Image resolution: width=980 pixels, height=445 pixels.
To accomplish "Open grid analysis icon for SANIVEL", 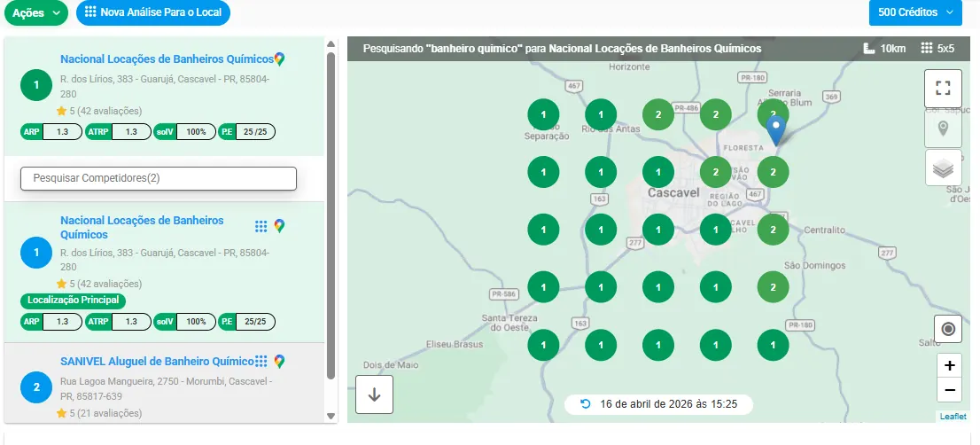I will pos(261,361).
